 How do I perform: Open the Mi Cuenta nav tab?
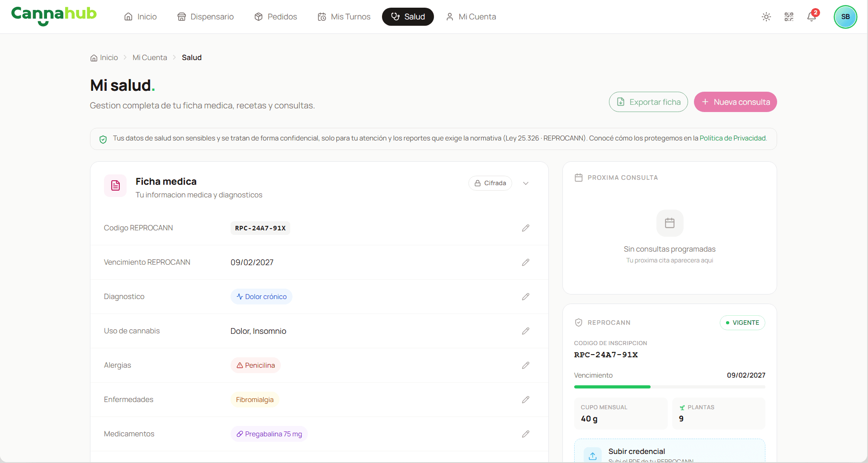click(x=471, y=17)
